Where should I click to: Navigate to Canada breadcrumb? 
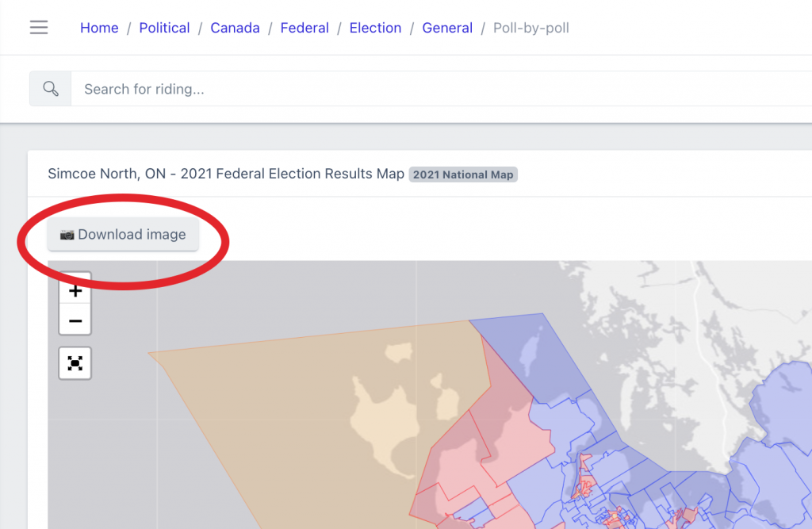pyautogui.click(x=235, y=28)
